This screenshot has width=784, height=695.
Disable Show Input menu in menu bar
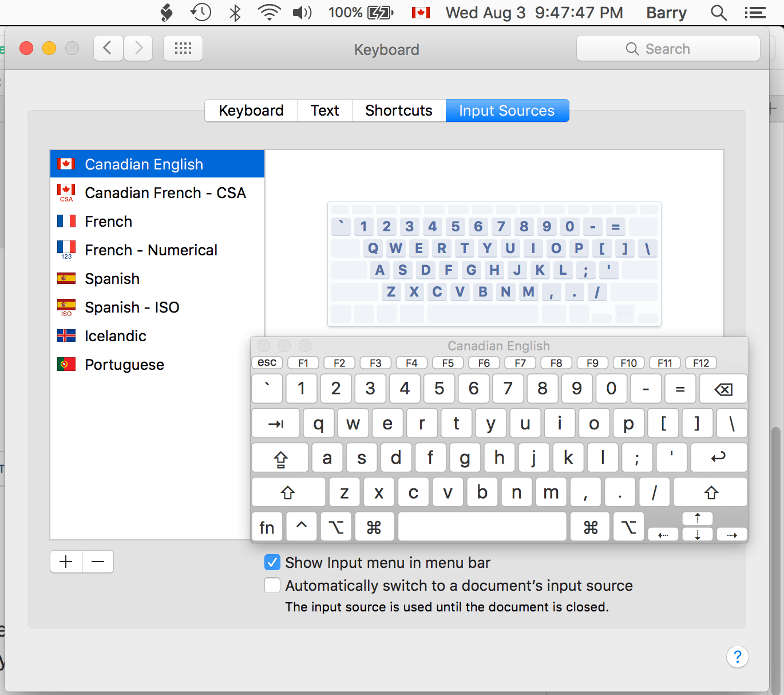click(x=272, y=562)
